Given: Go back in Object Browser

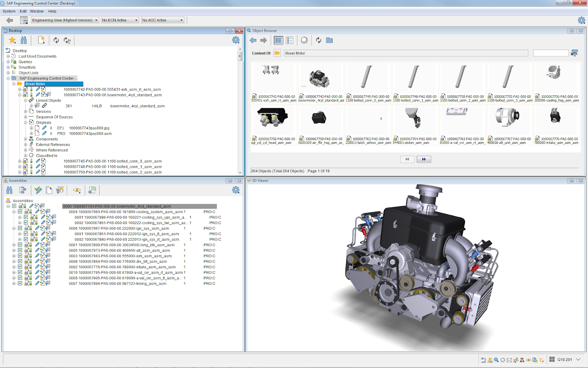Looking at the screenshot, I should pos(253,40).
